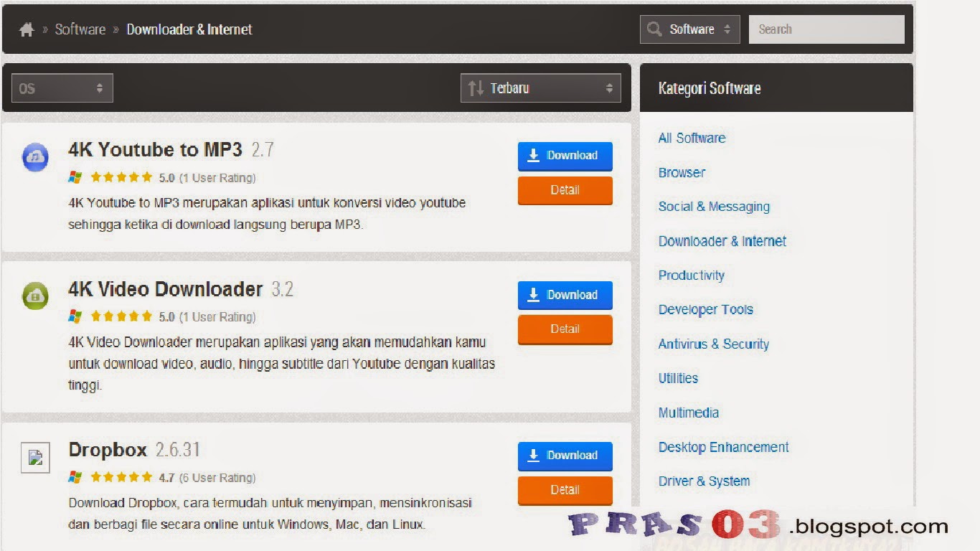Select Utilities category
This screenshot has width=980, height=551.
coord(678,378)
